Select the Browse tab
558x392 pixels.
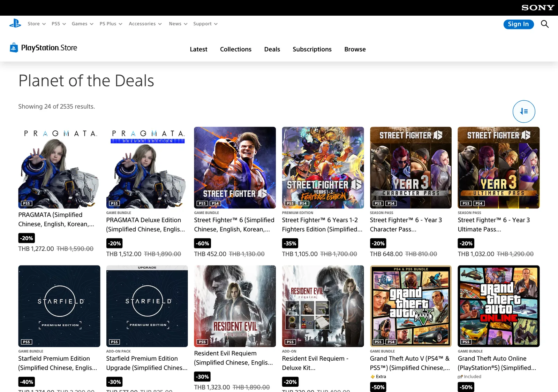(x=355, y=49)
